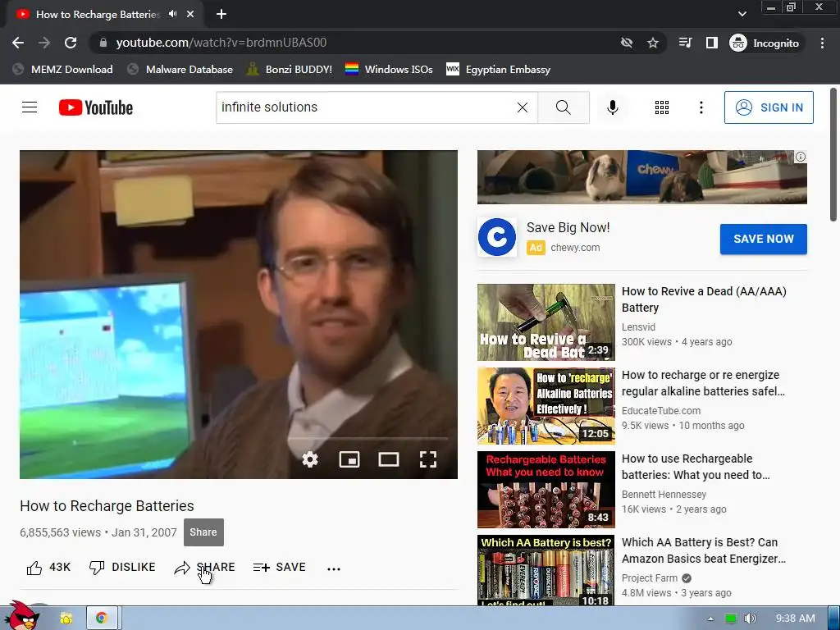Go to YouTube home via logo
This screenshot has height=630, width=840.
(96, 107)
